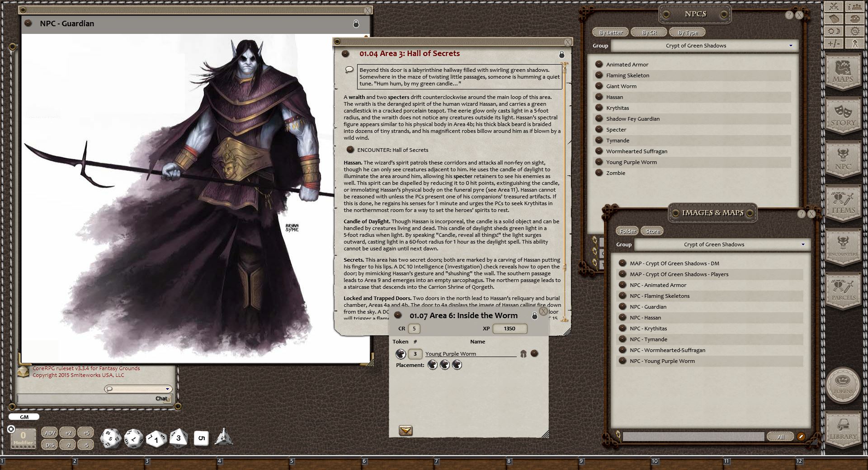Open MAP - Crypt Of Green Shadows - DM
Image resolution: width=868 pixels, height=470 pixels.
(674, 263)
